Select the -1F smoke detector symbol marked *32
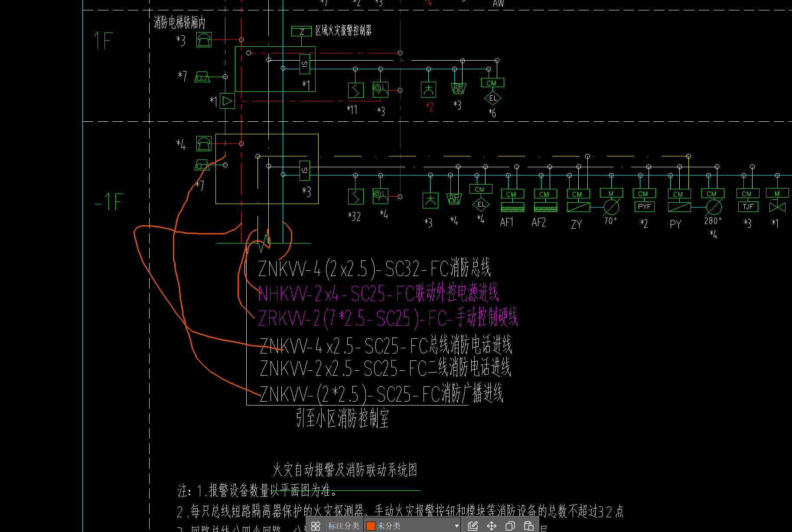This screenshot has height=532, width=792. [356, 197]
